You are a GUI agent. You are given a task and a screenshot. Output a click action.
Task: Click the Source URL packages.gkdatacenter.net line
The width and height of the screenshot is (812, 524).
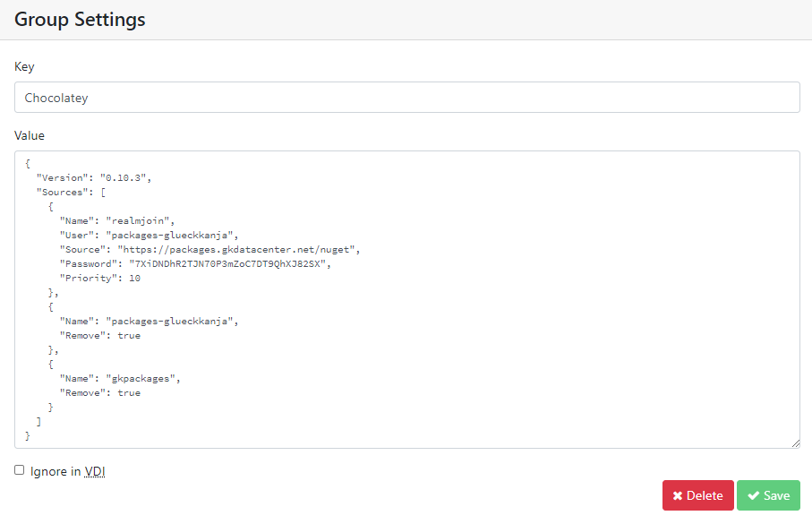click(210, 249)
